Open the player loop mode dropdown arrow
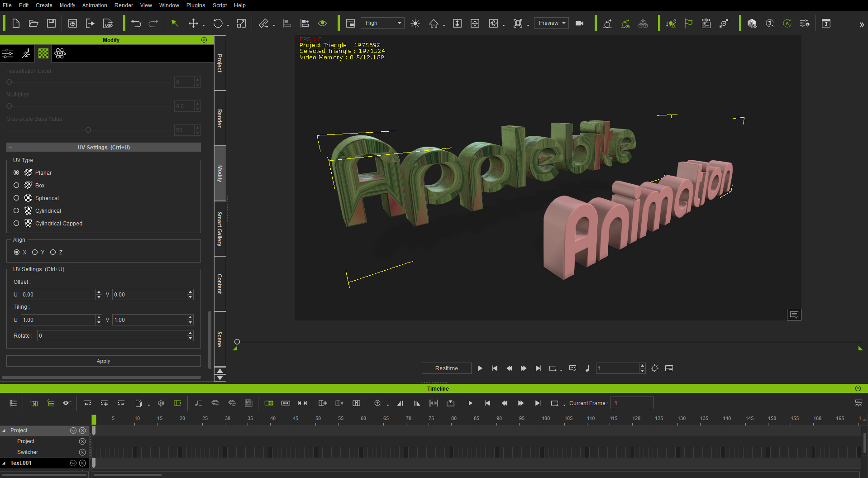The image size is (868, 478). point(561,370)
